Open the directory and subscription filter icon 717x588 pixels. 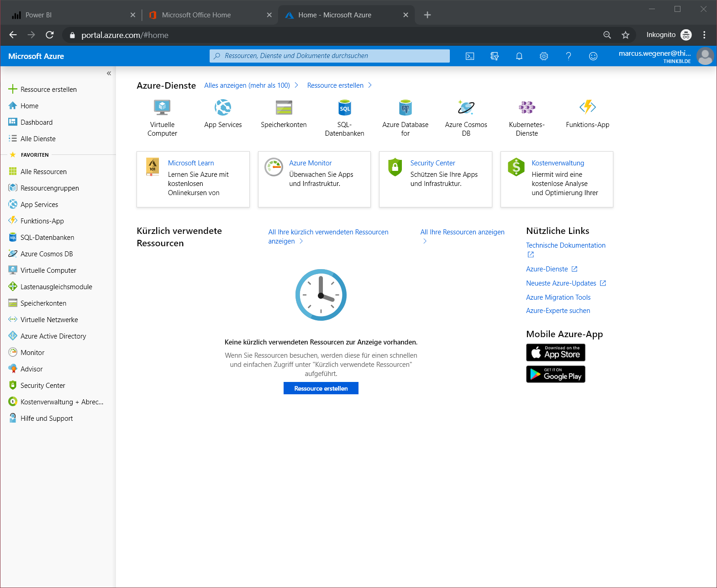[x=495, y=56]
